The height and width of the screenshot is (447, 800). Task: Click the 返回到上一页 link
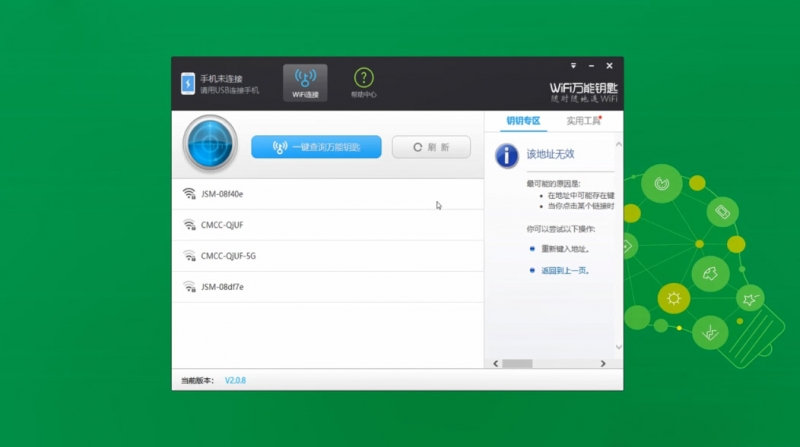565,270
